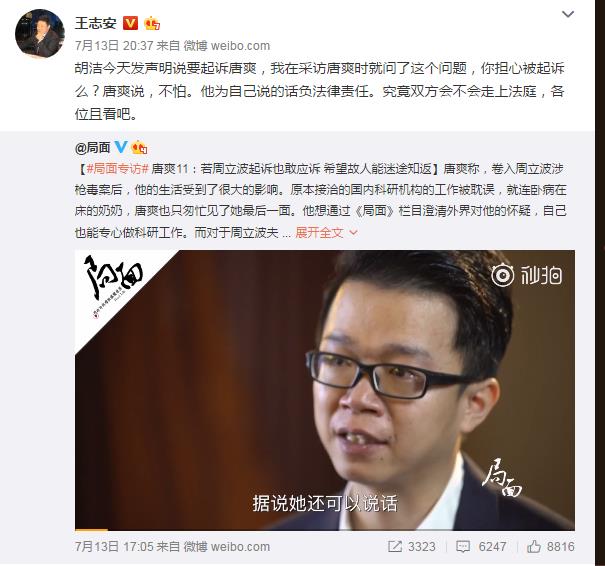
Task: Click the crown icon next to 局面
Action: (139, 148)
